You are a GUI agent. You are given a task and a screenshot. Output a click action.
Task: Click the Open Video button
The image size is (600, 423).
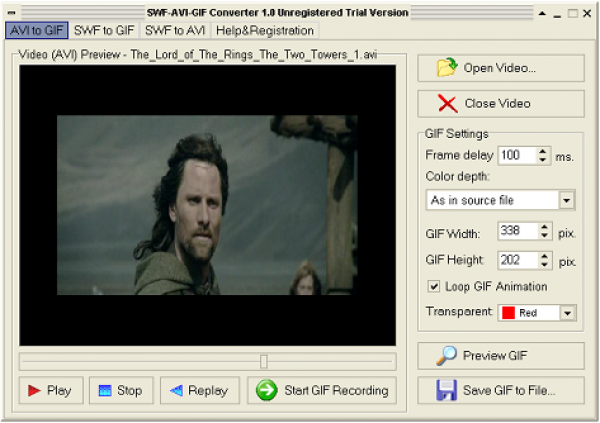coord(501,68)
